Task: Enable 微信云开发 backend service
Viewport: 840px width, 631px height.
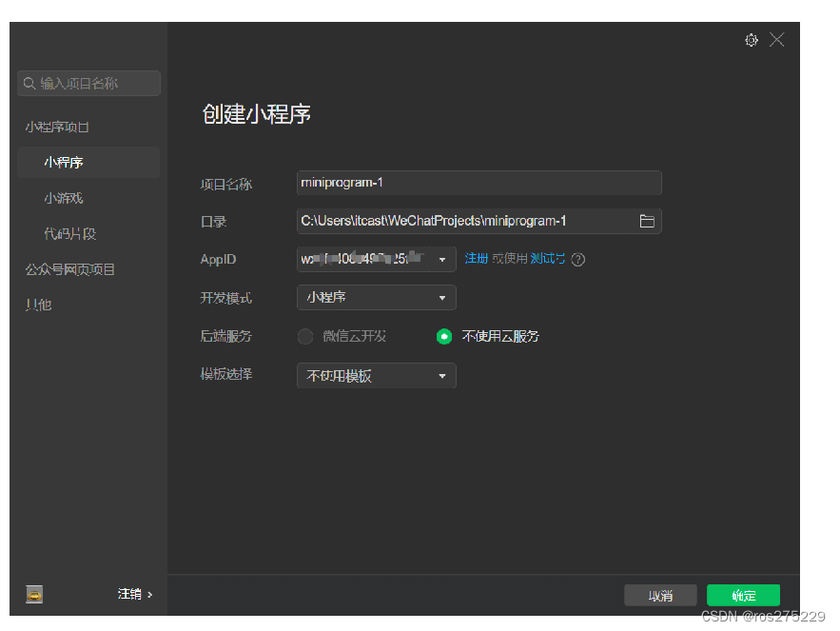Action: (305, 336)
